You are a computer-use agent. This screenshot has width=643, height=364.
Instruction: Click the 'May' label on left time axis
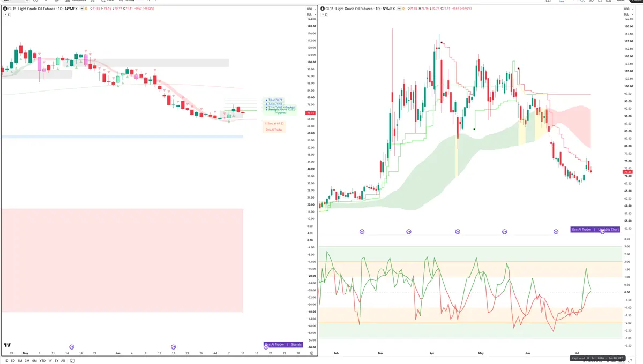pos(25,353)
